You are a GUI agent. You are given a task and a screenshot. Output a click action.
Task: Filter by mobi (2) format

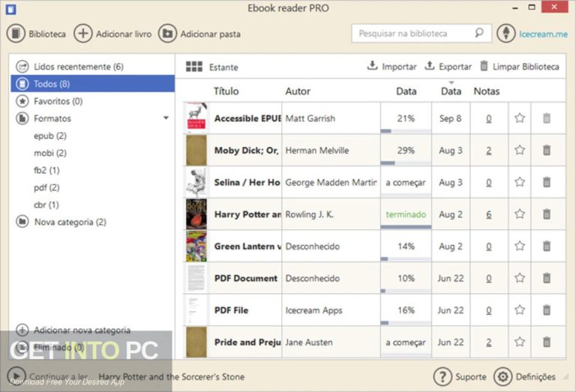(x=50, y=153)
